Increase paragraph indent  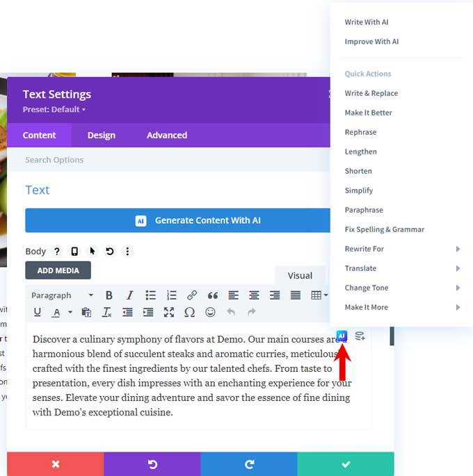pos(148,312)
